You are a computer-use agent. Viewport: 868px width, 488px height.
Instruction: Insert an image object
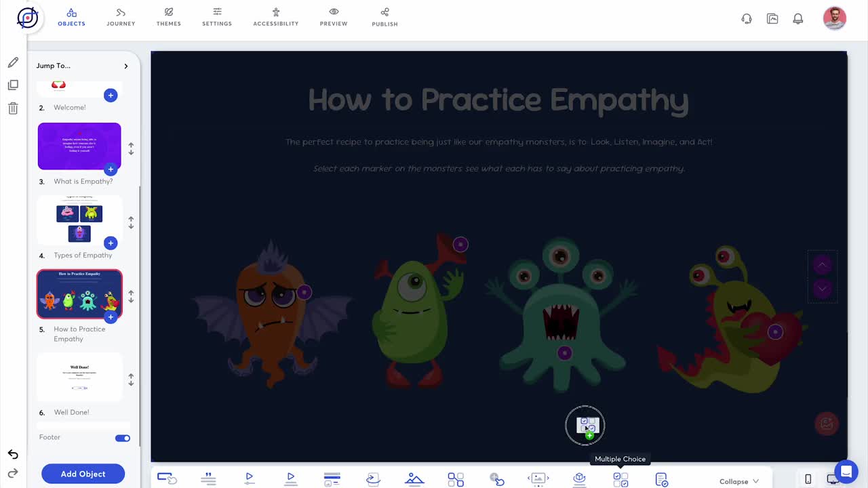[414, 479]
